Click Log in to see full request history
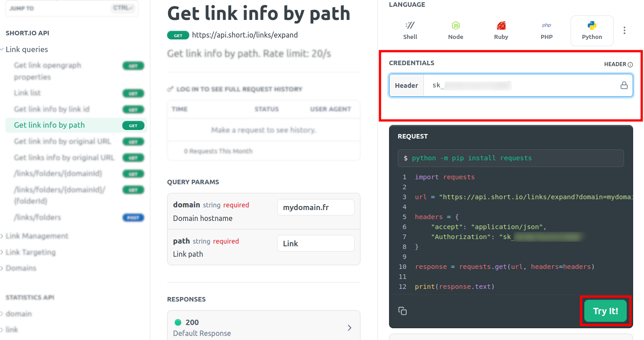 click(239, 89)
